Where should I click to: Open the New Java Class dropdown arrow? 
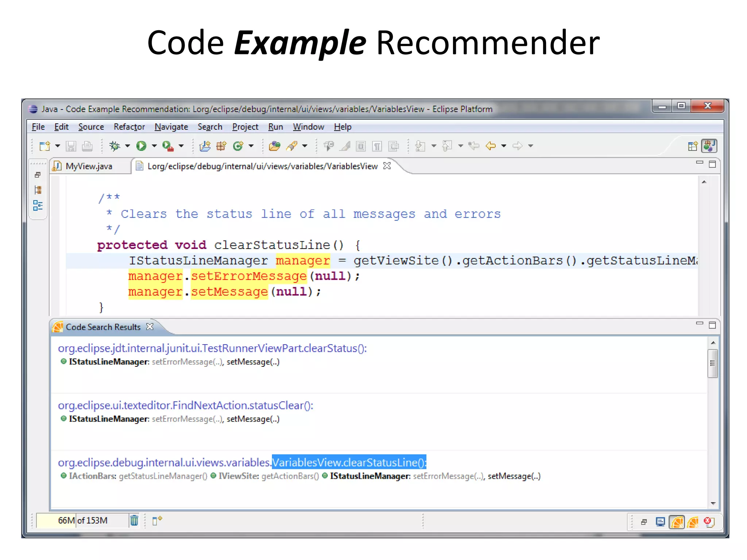[251, 146]
